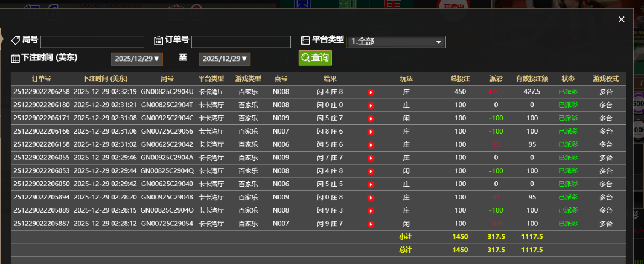Play replay video for order 251229022205894
The height and width of the screenshot is (264, 644).
371,198
